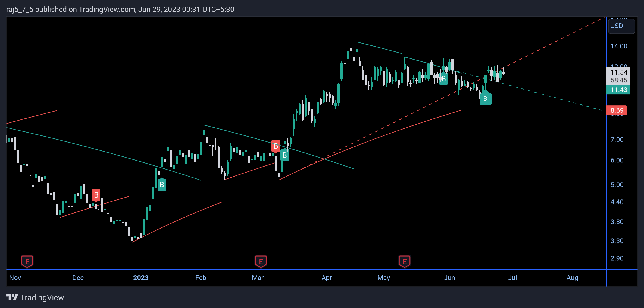
Task: Click the Mar time axis label
Action: pos(258,278)
